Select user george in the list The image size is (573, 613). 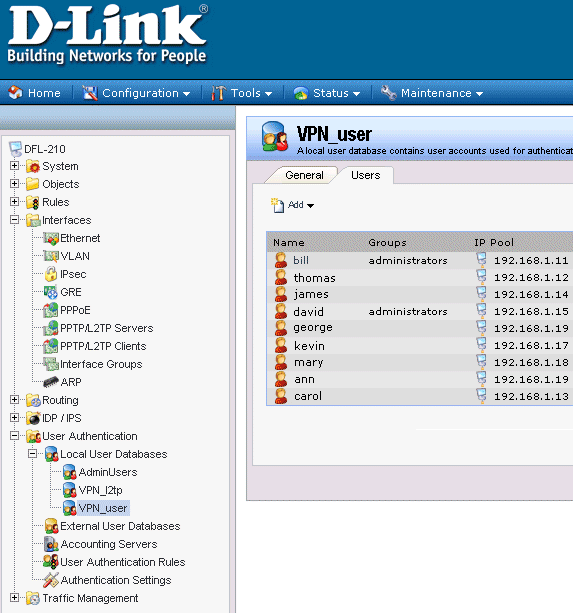pyautogui.click(x=313, y=328)
